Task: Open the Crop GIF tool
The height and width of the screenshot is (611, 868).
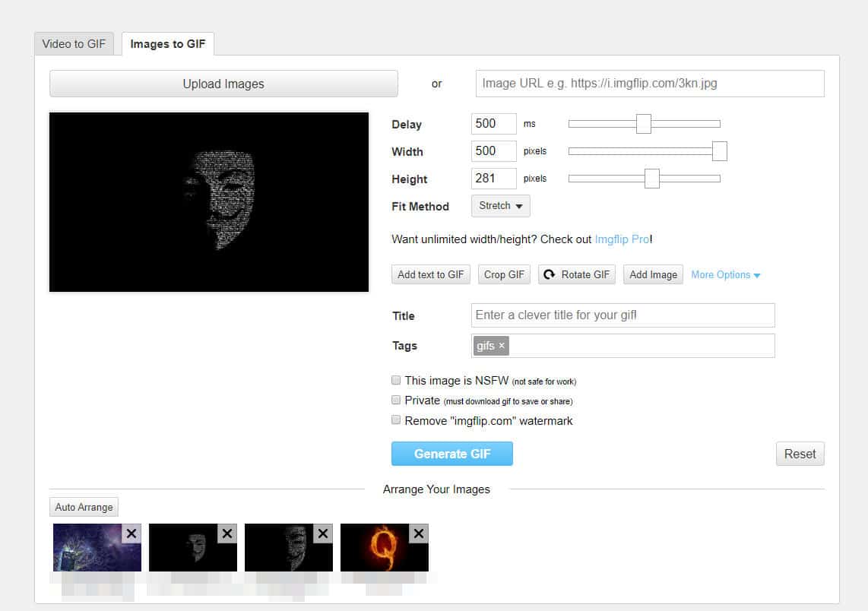Action: coord(504,274)
